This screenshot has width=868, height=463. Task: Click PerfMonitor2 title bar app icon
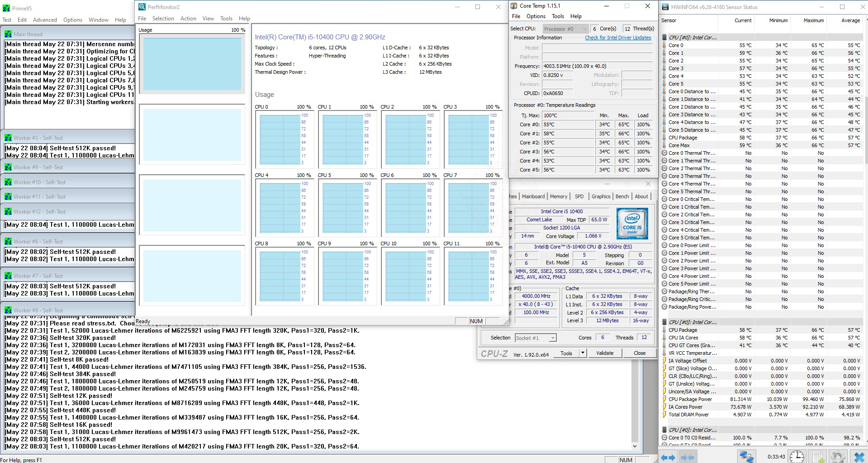(142, 7)
